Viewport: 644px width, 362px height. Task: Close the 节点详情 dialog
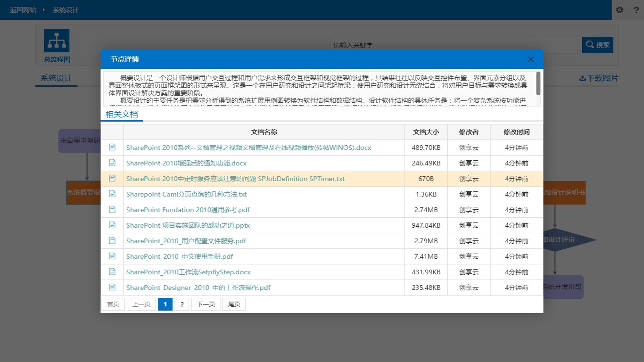[531, 59]
